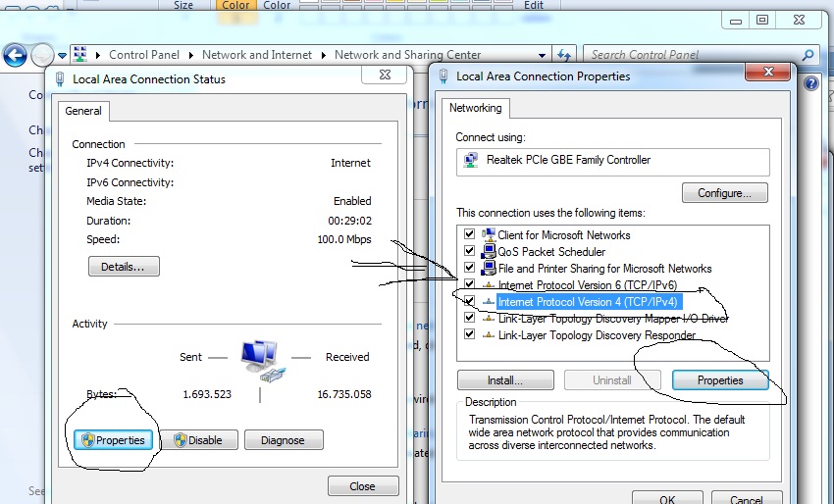Toggle QoS Packet Scheduler checkbox
Image resolution: width=834 pixels, height=504 pixels.
pyautogui.click(x=469, y=250)
